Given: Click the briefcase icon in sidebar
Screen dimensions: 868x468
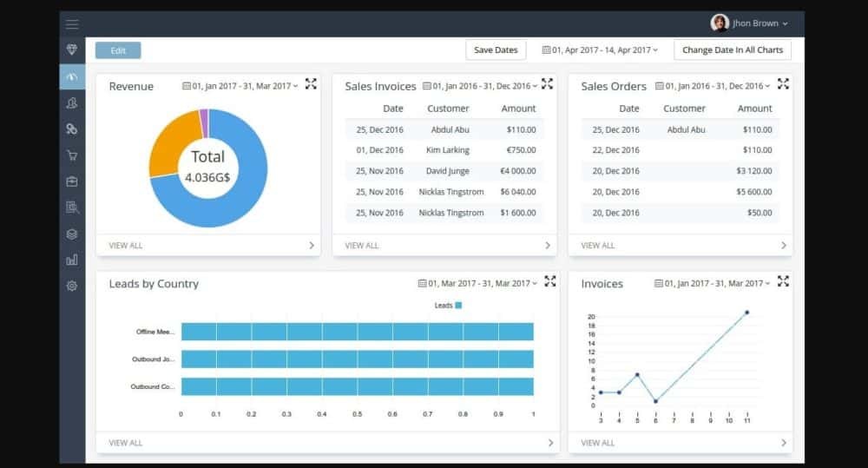Looking at the screenshot, I should [72, 181].
